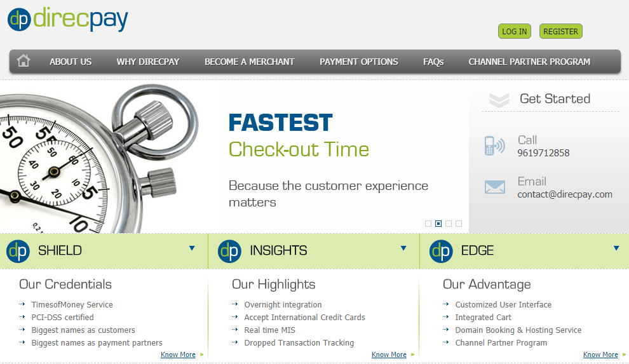Expand the INSIGHTS panel arrow

click(403, 248)
